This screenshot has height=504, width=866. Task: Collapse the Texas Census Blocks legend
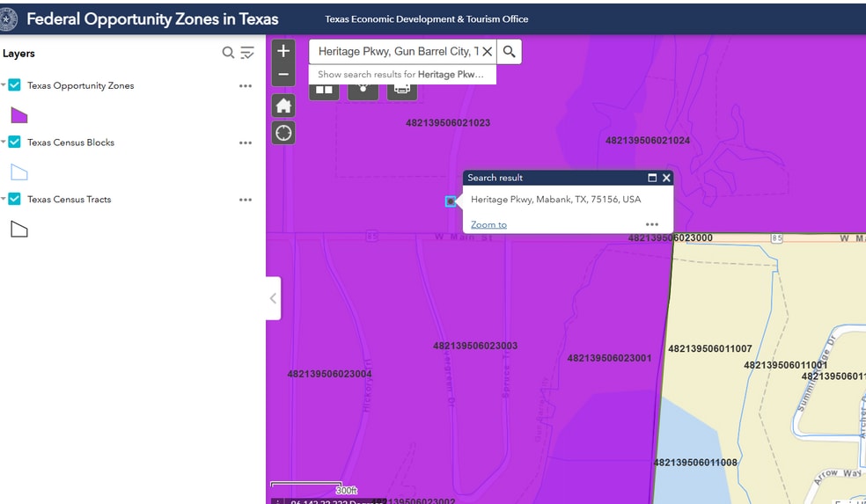pyautogui.click(x=4, y=142)
